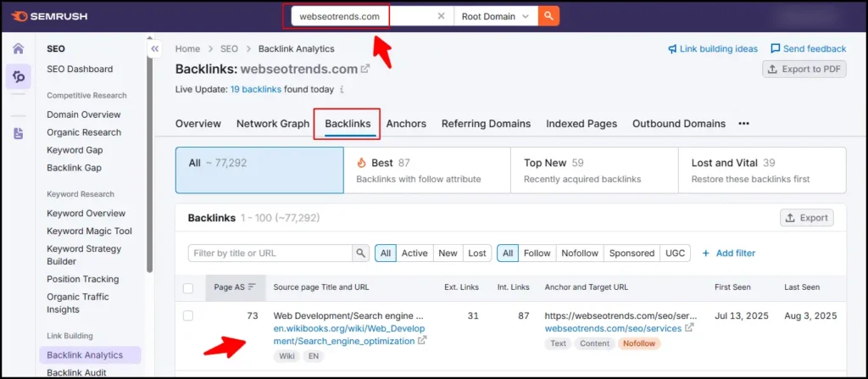Switch to the Overview tab
This screenshot has height=379, width=868.
click(198, 124)
